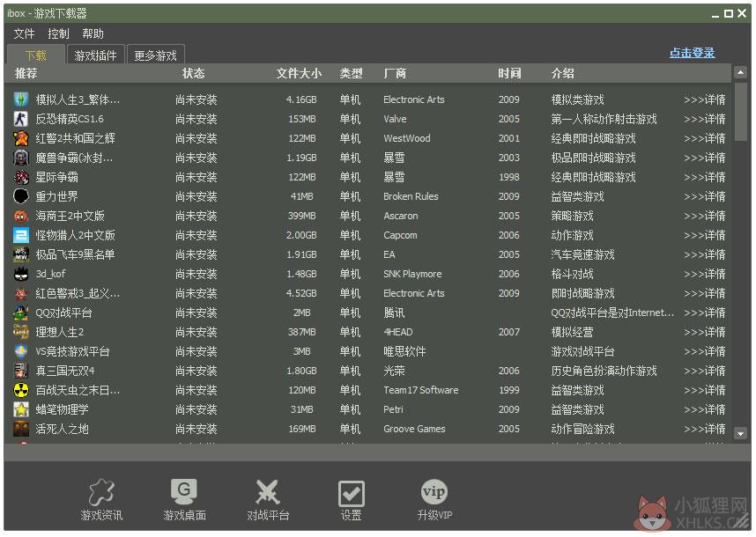Sort by 推荐 column header
The width and height of the screenshot is (756, 537).
26,73
